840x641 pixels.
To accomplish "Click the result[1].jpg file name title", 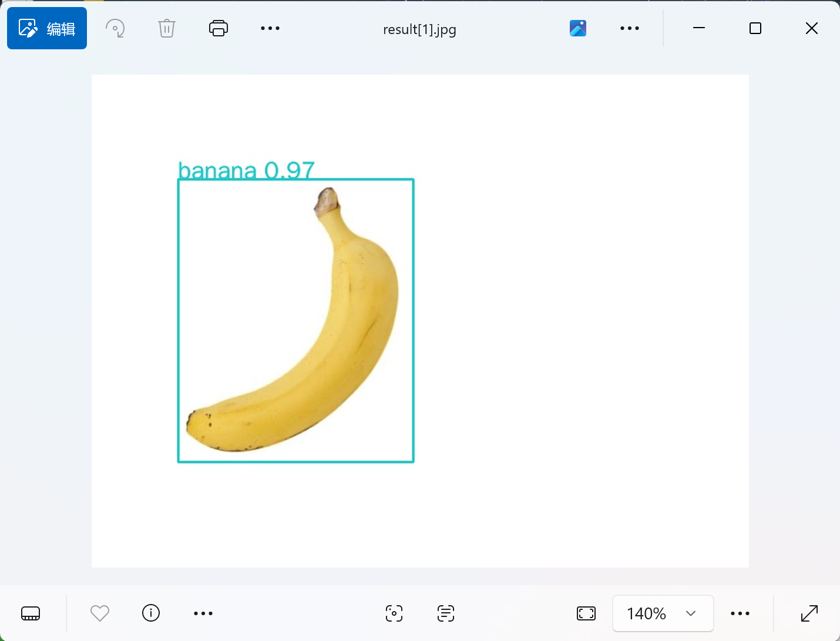I will [419, 29].
